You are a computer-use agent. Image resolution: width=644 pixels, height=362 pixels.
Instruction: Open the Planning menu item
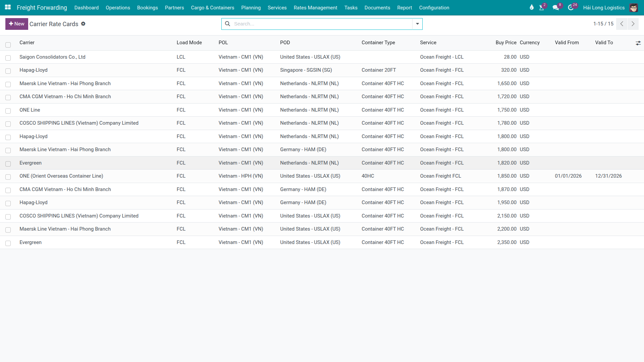point(251,7)
